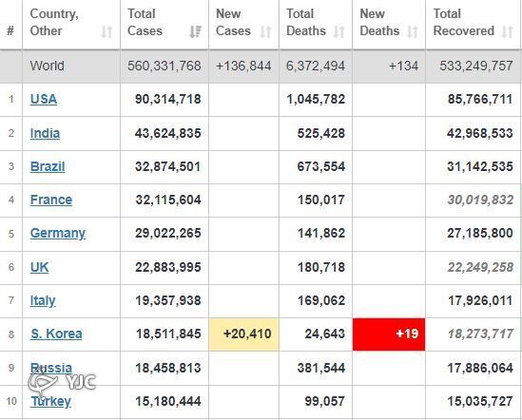522x420 pixels.
Task: Open France country page
Action: [51, 200]
